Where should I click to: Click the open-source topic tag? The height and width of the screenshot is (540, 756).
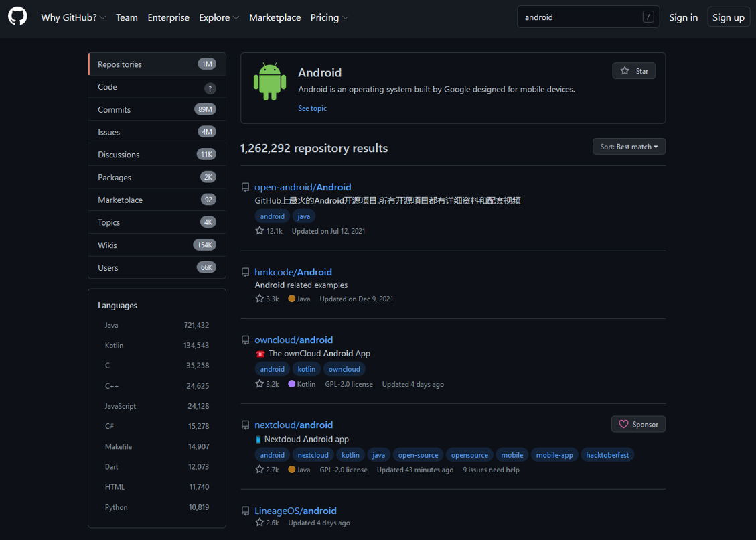[x=418, y=455]
